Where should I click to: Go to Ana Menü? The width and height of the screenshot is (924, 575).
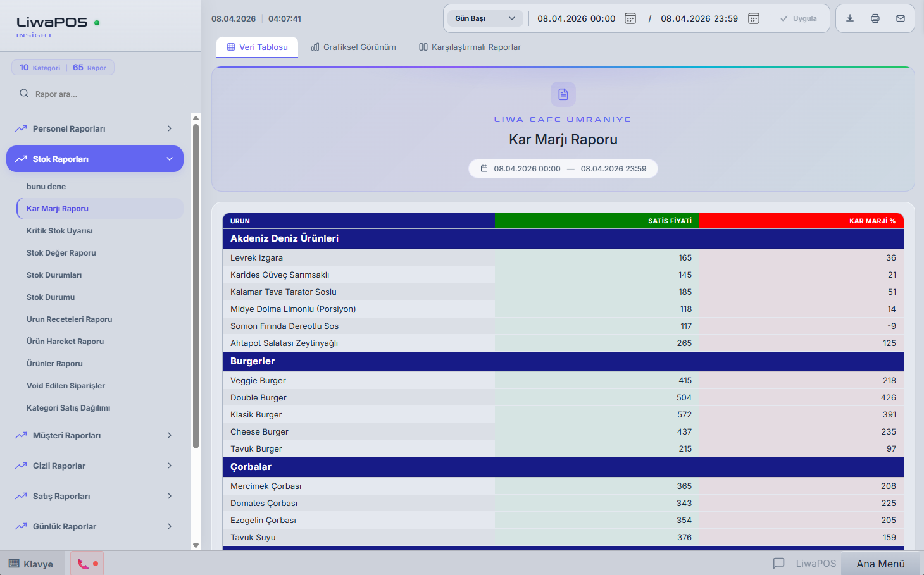(x=880, y=564)
